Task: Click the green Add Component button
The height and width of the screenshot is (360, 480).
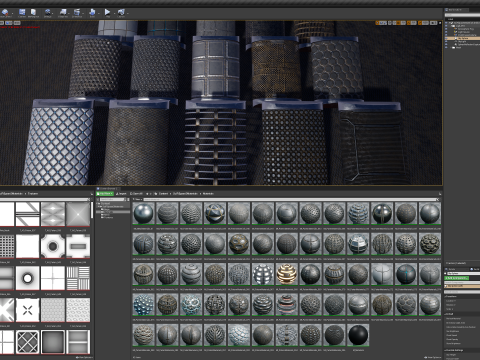Action: [x=456, y=278]
